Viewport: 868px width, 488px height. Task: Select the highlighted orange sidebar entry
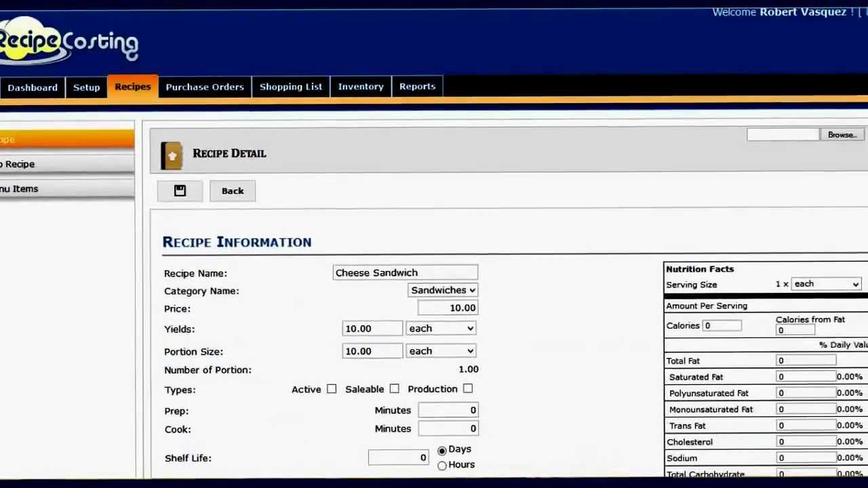[67, 140]
